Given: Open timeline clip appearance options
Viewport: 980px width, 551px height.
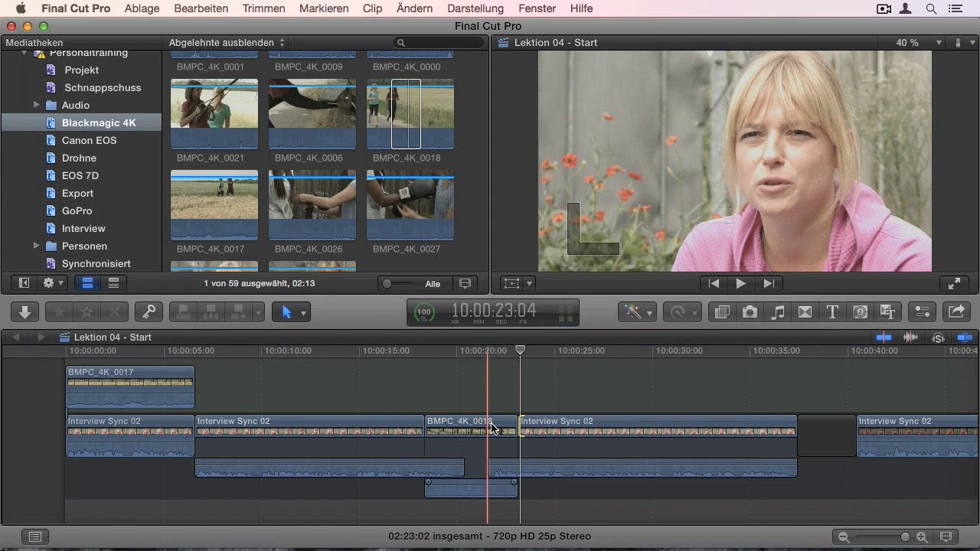Looking at the screenshot, I should pos(946,537).
